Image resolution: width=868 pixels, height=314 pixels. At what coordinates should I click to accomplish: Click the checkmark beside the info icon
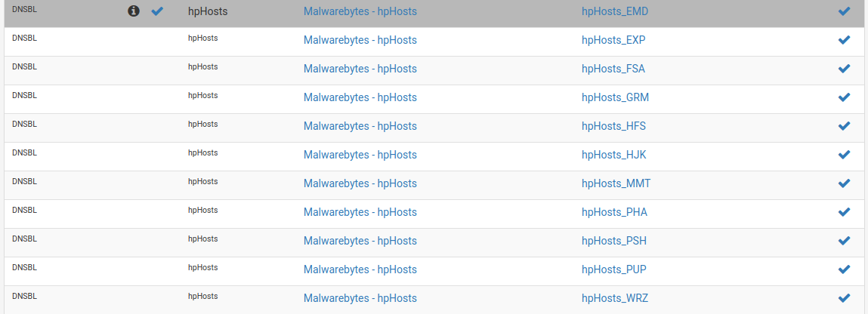pos(157,11)
